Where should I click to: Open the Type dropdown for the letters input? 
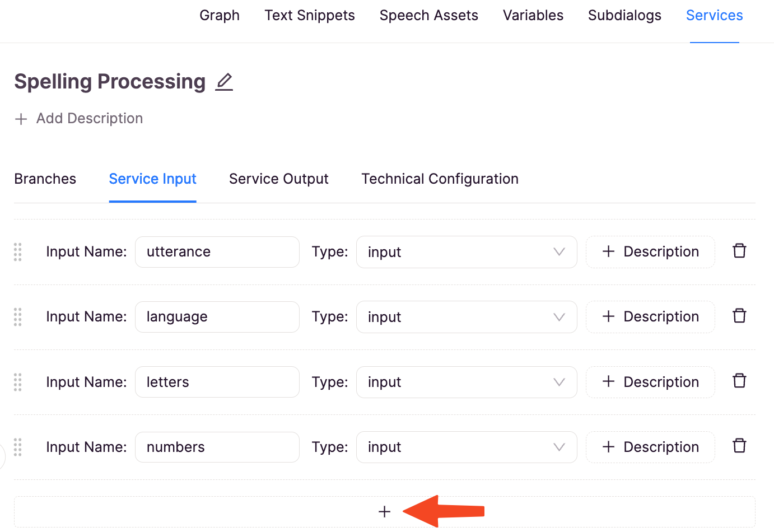tap(467, 382)
